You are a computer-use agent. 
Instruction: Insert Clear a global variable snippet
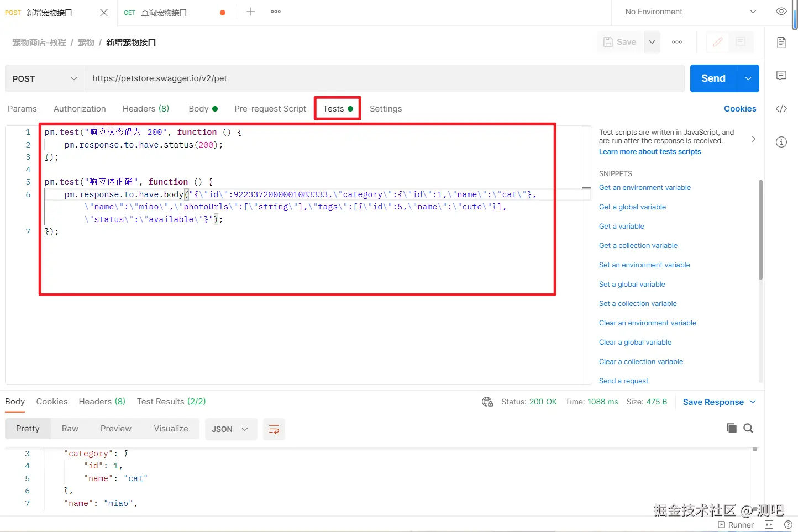coord(635,343)
